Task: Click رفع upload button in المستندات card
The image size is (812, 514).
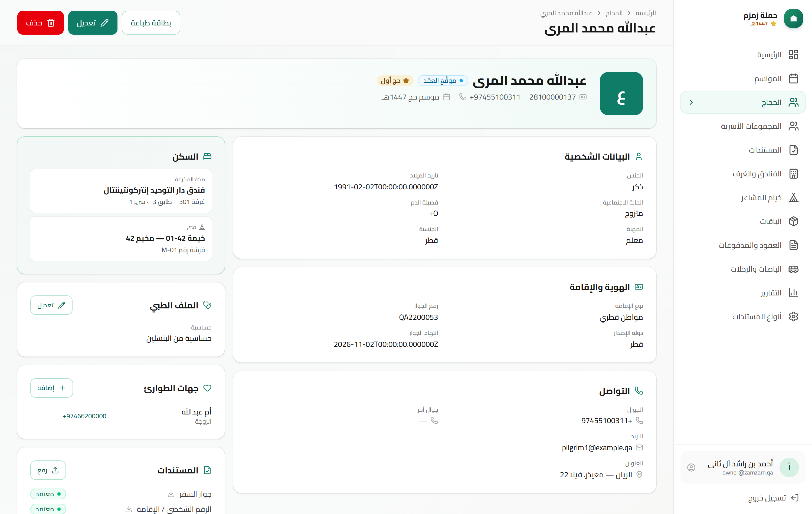Action: [x=48, y=470]
